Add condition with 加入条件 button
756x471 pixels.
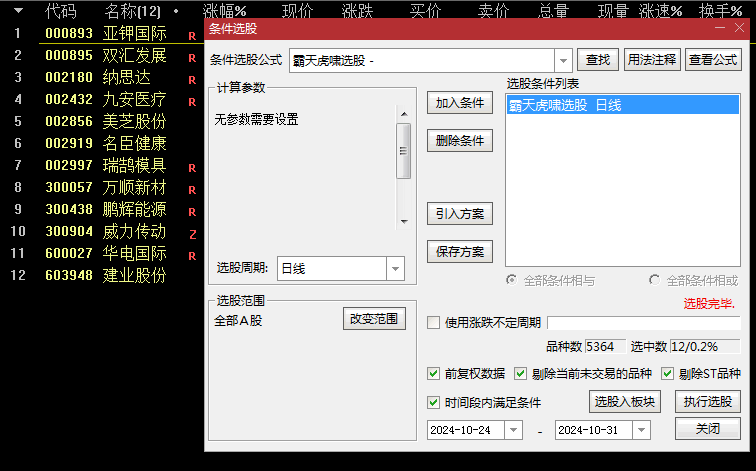pos(460,103)
